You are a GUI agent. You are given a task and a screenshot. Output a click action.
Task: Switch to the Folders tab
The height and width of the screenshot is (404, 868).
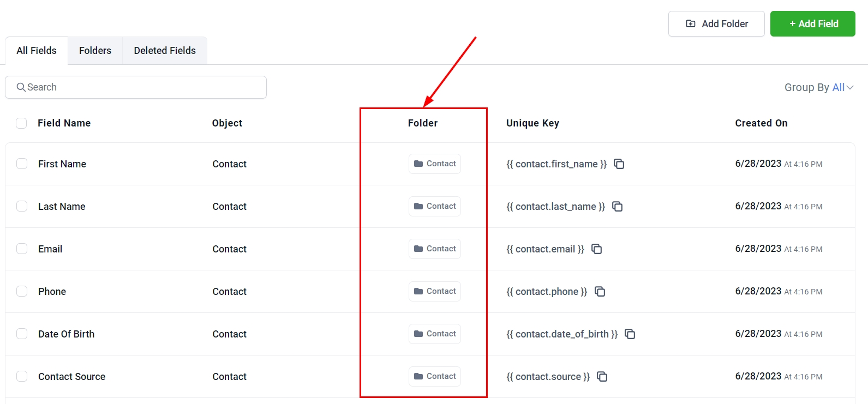pyautogui.click(x=95, y=51)
